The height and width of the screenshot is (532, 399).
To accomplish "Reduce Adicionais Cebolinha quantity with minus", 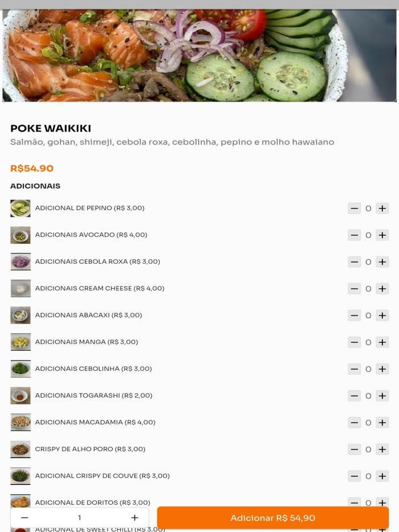I will 354,369.
